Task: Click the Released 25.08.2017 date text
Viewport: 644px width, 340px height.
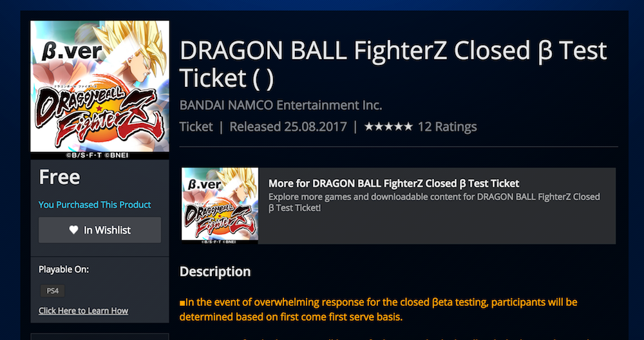Action: pyautogui.click(x=289, y=126)
